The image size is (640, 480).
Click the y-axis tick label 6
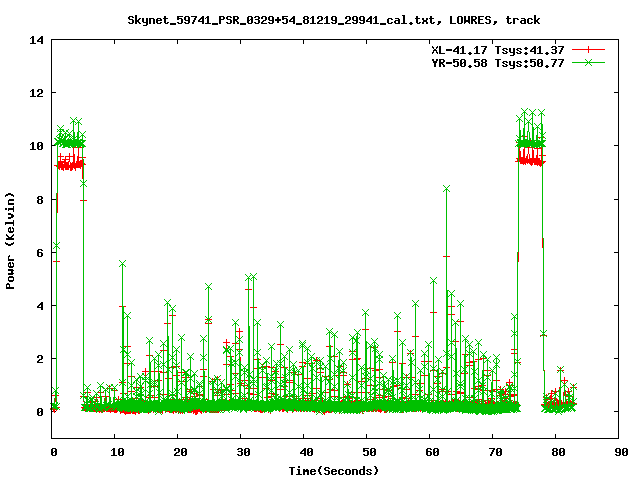click(40, 253)
